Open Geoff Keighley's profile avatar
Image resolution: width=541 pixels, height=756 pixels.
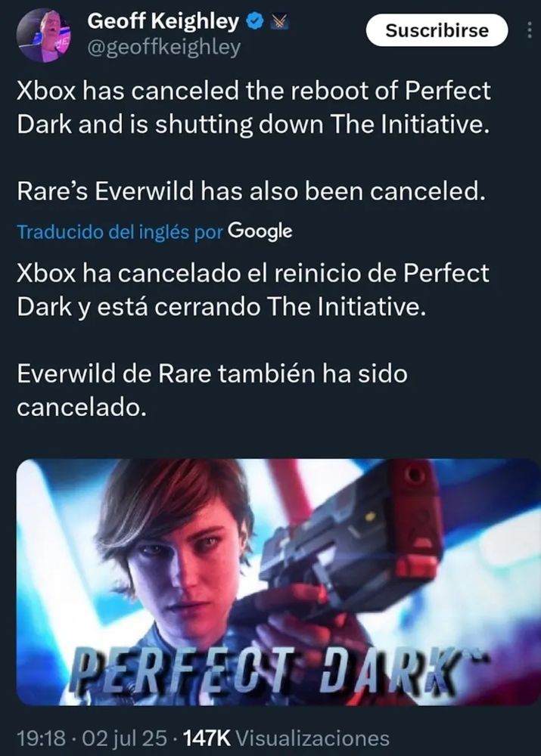[x=45, y=35]
